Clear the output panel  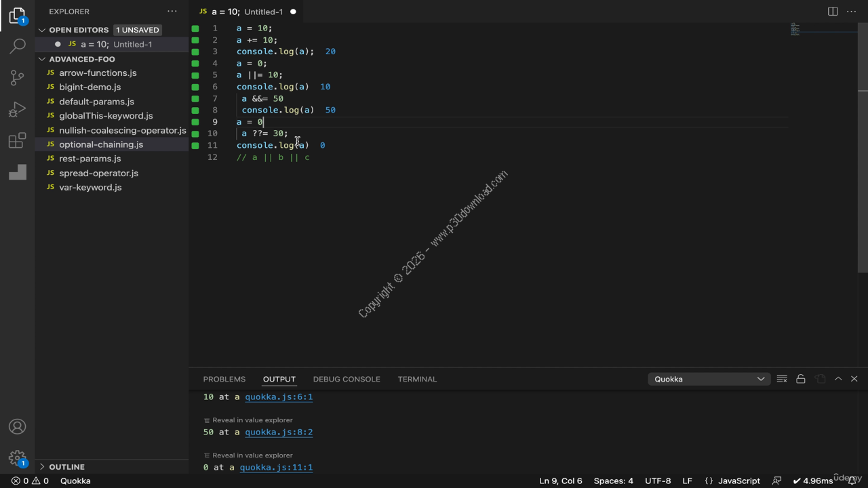[x=782, y=379]
